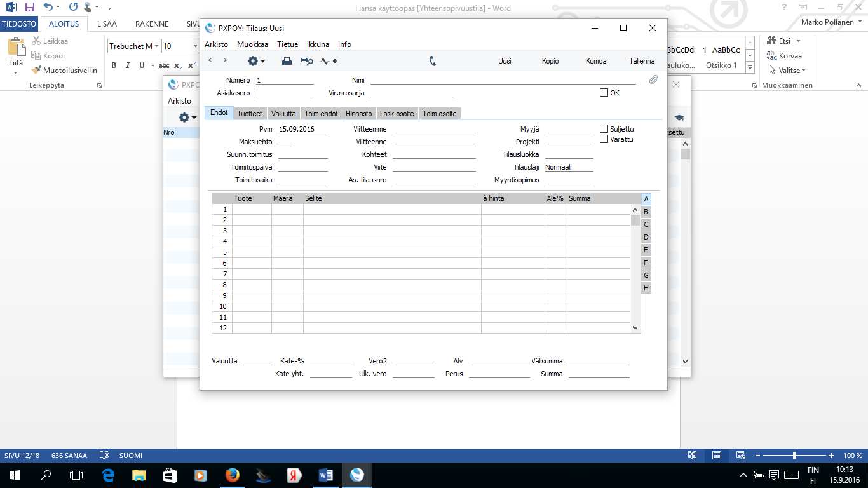This screenshot has height=488, width=868.
Task: Tick the Suljettu checkbox
Action: [x=604, y=129]
